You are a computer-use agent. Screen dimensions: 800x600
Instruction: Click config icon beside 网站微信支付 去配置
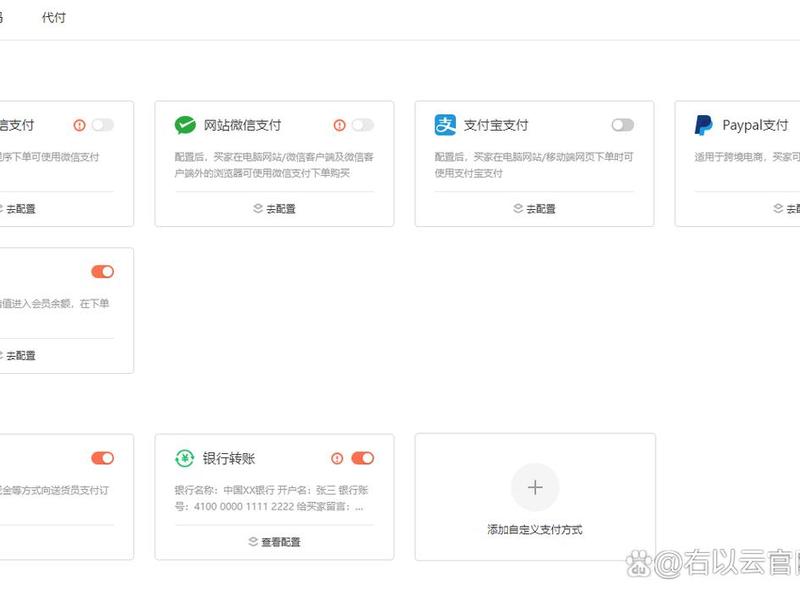click(x=258, y=208)
